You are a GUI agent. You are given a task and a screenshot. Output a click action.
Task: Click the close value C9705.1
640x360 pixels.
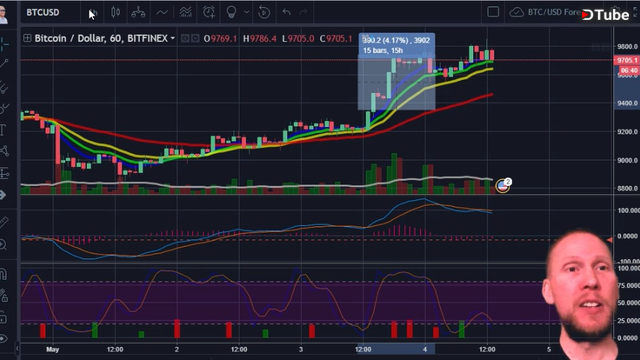tap(336, 39)
